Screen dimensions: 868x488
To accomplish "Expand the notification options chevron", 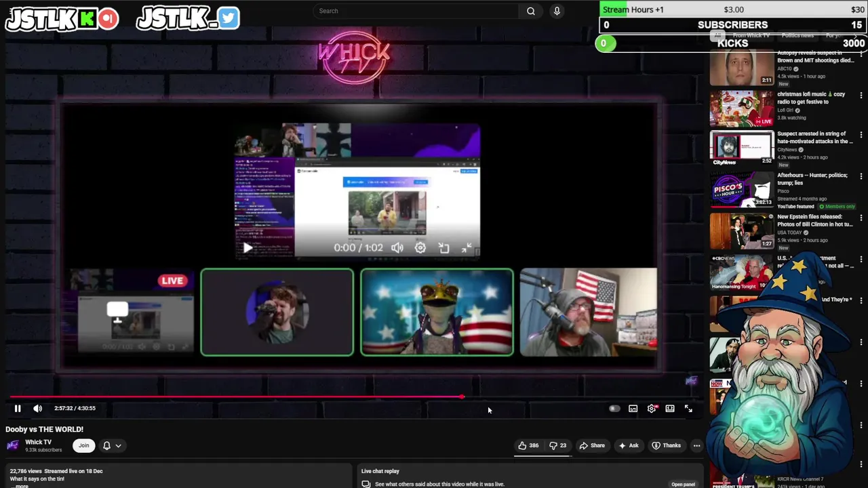I will (x=118, y=445).
